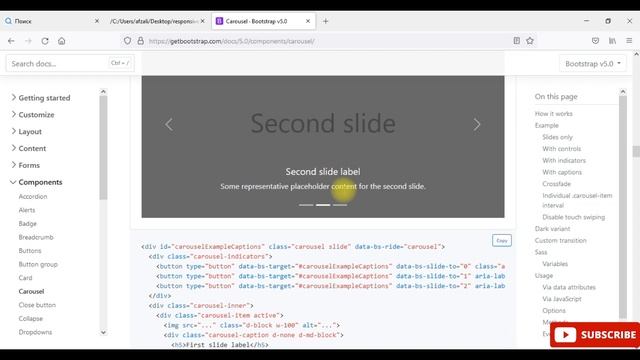Copy the carousel code snippet
The width and height of the screenshot is (640, 360).
coord(502,240)
